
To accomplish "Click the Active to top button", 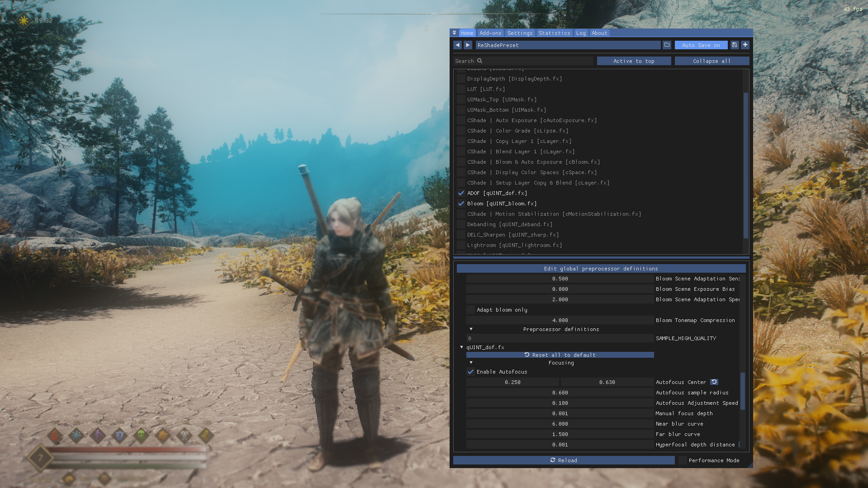I will coord(634,61).
